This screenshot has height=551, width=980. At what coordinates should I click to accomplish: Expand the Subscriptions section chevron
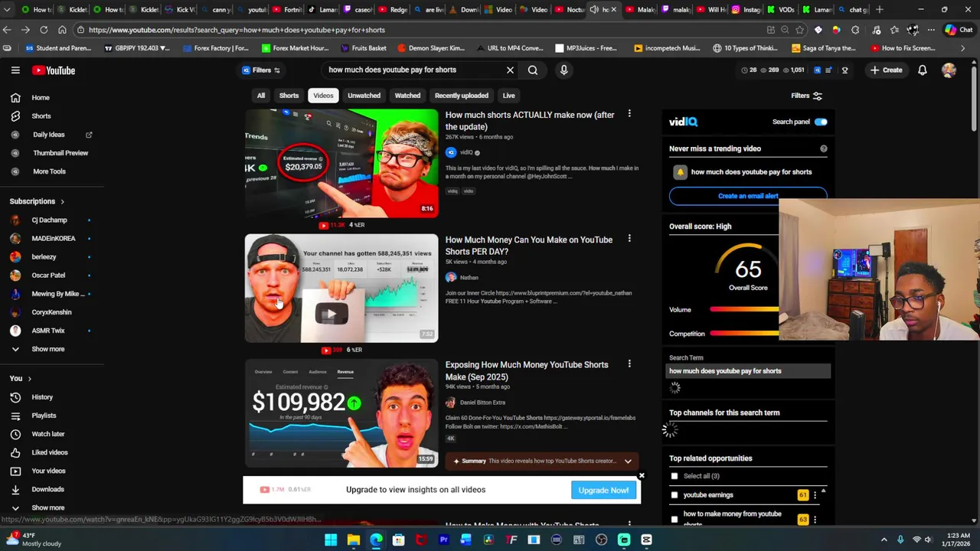pos(62,201)
